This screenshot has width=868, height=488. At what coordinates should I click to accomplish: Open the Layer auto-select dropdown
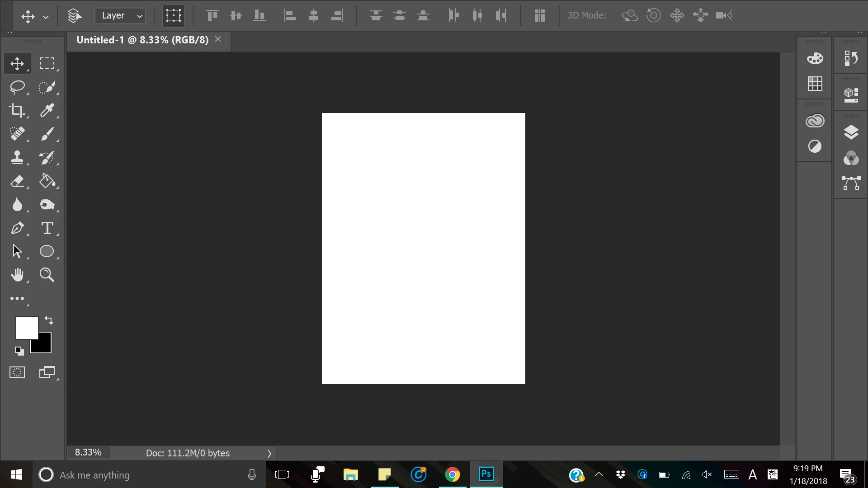tap(120, 16)
